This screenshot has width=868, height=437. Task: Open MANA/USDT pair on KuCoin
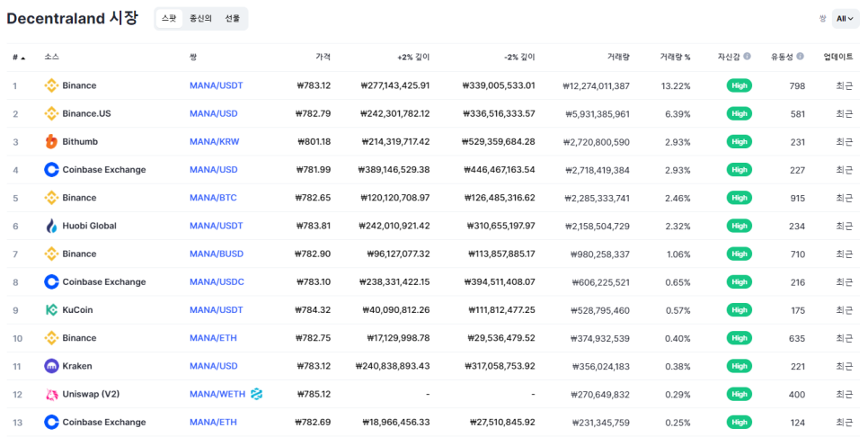(217, 310)
